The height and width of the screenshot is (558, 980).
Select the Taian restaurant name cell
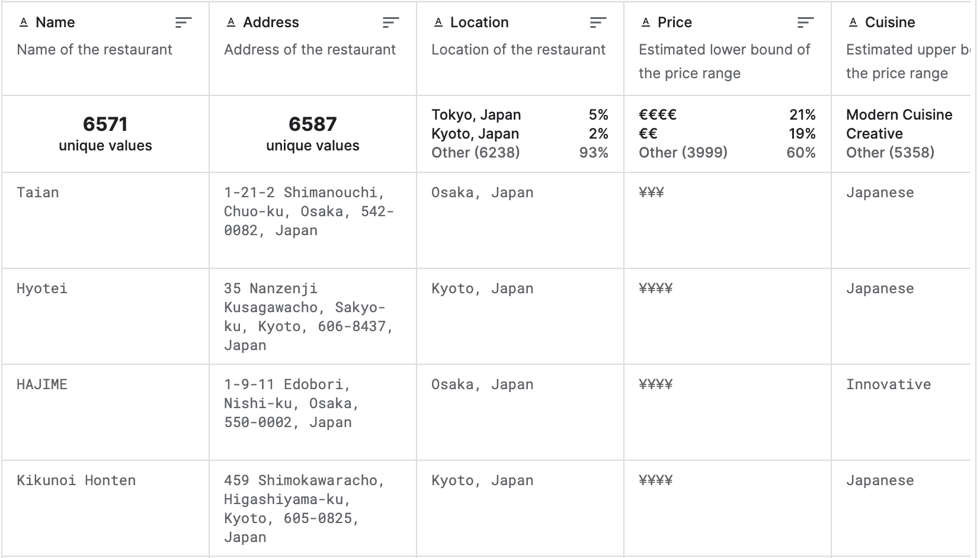tap(105, 220)
